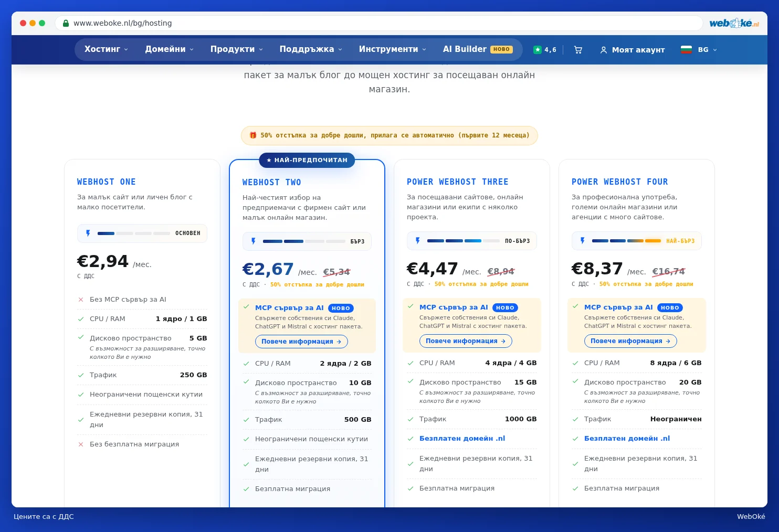This screenshot has height=532, width=779.
Task: Click the checkmark beside Webhost One 'Трафик'
Action: [81, 375]
